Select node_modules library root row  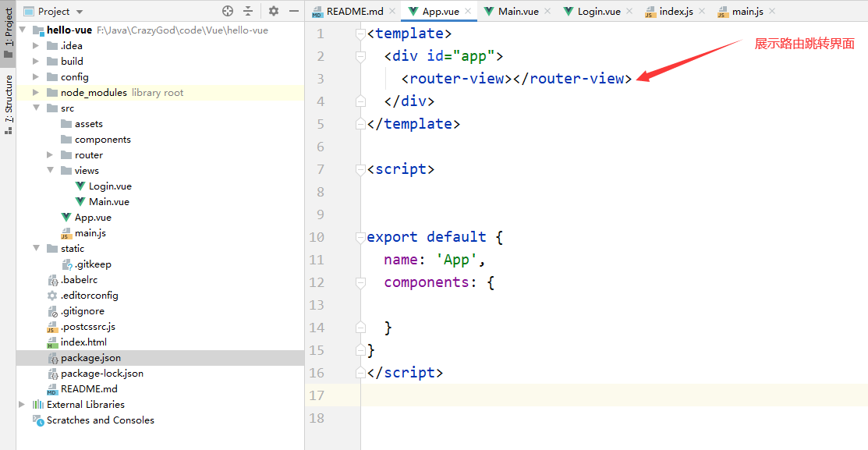160,93
